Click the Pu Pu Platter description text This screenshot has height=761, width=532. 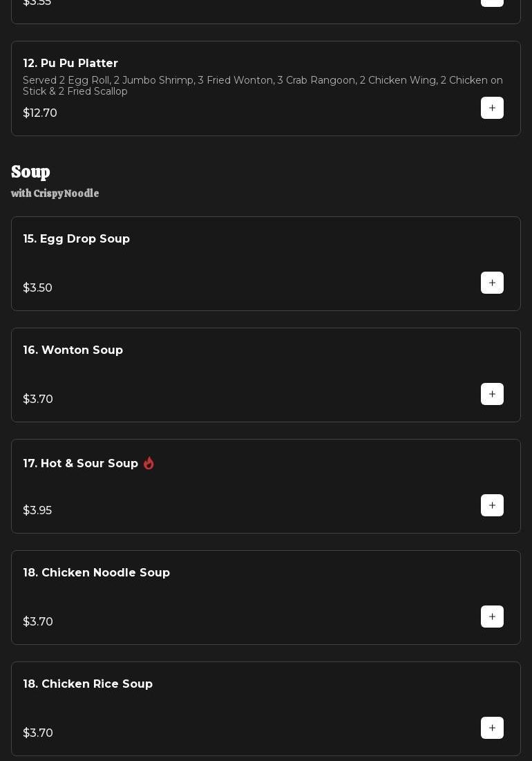coord(263,86)
